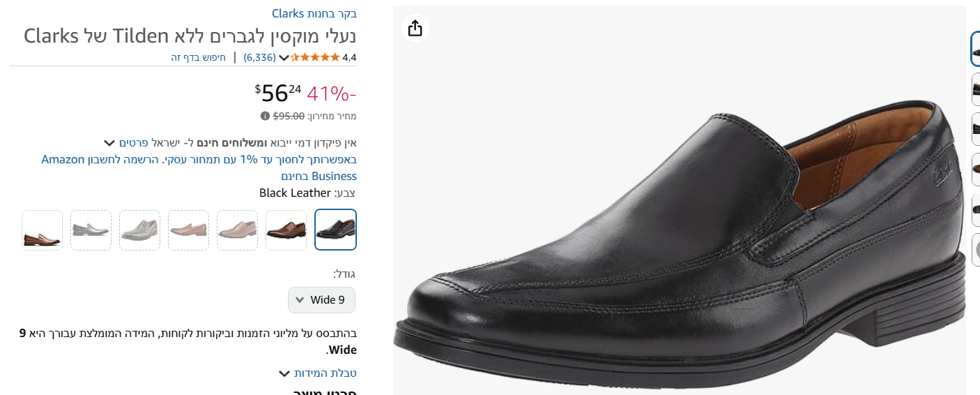The height and width of the screenshot is (395, 980).
Task: Show the second gallery thumbnail image
Action: click(x=975, y=89)
